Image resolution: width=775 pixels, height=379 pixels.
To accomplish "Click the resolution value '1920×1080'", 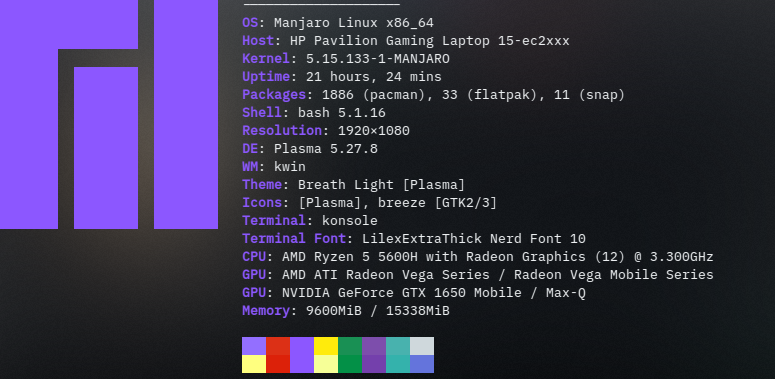I will 374,131.
